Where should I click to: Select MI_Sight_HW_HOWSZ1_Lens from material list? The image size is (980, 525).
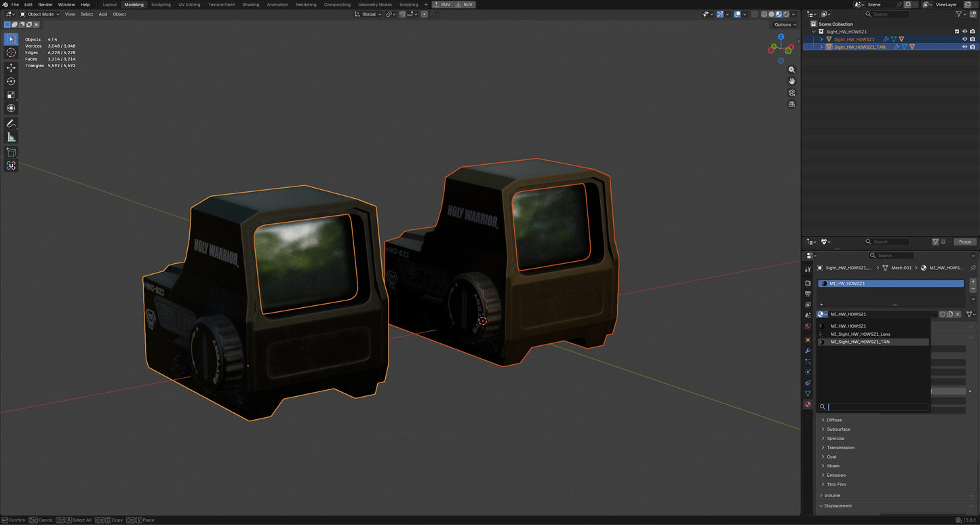(874, 334)
